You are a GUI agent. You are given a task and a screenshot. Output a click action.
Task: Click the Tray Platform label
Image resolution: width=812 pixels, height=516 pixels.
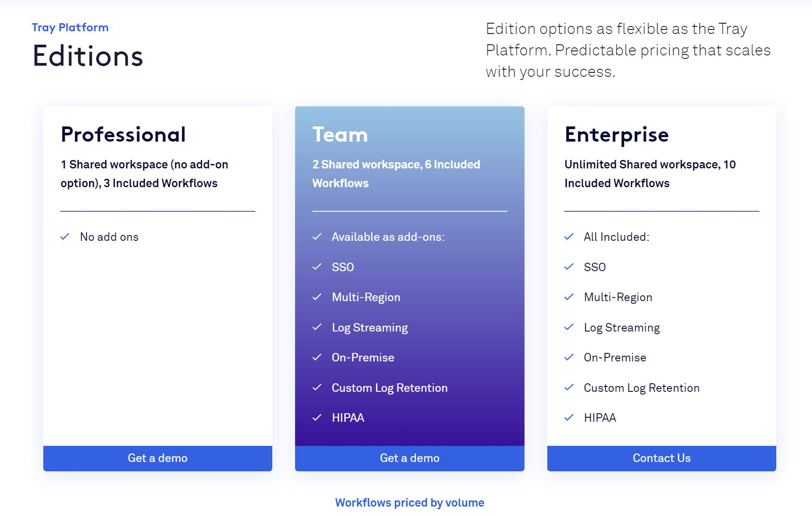pos(70,28)
